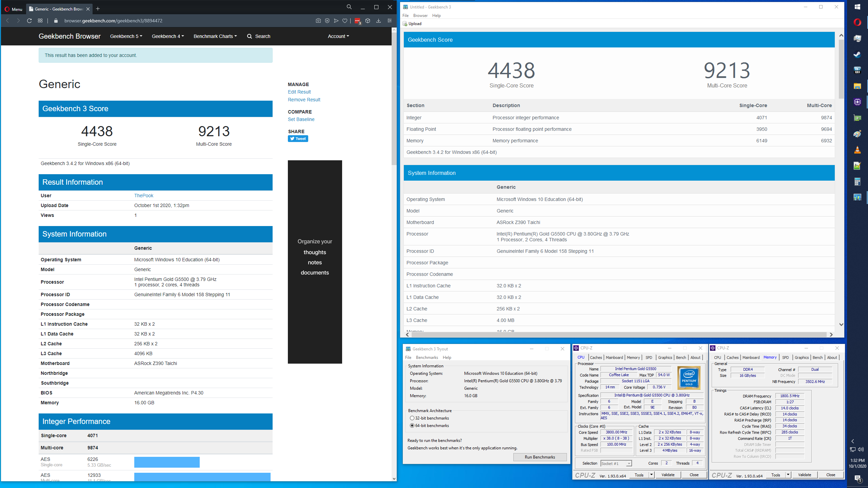The image size is (868, 488).
Task: Click Validate in CPU-Z CPU window
Action: click(x=668, y=475)
